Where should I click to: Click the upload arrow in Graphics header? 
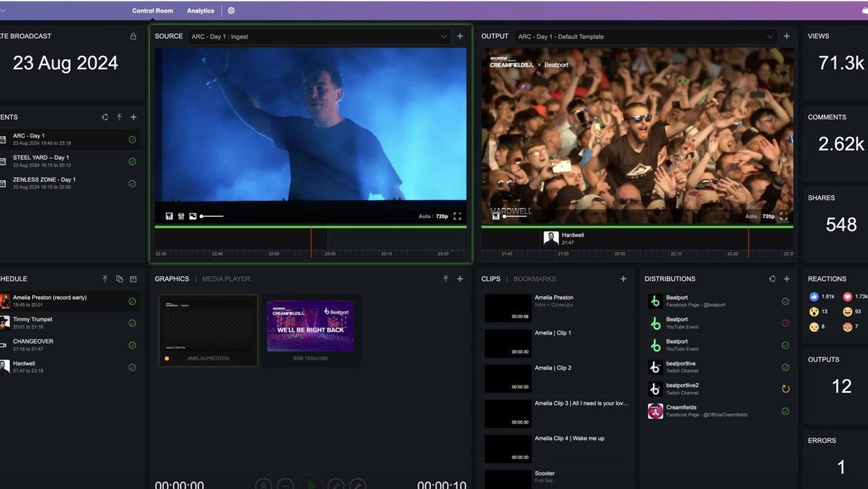pyautogui.click(x=446, y=279)
